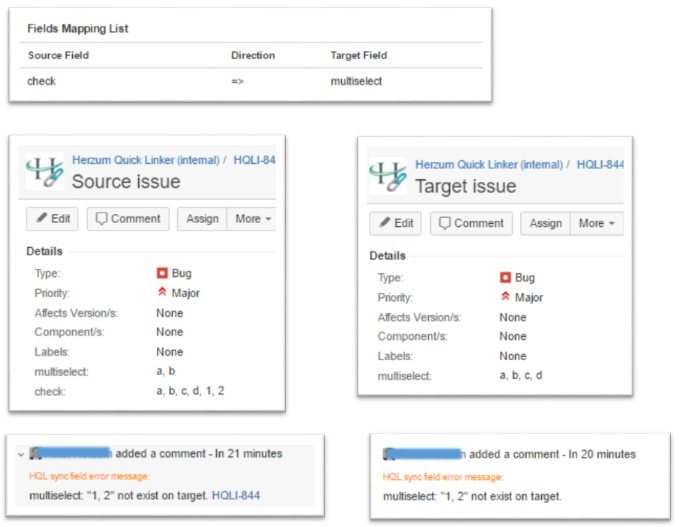
Task: Click the Bug type icon in Source issue
Action: point(161,273)
